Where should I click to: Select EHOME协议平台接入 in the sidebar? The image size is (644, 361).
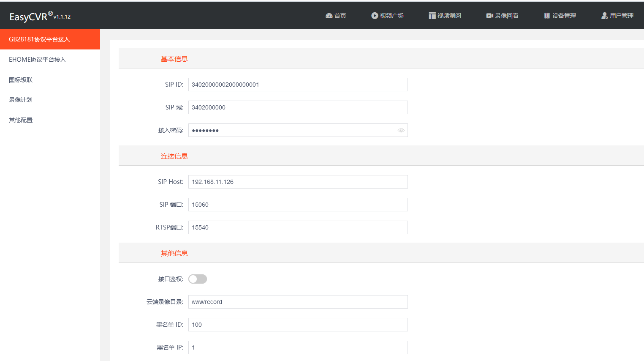[38, 60]
